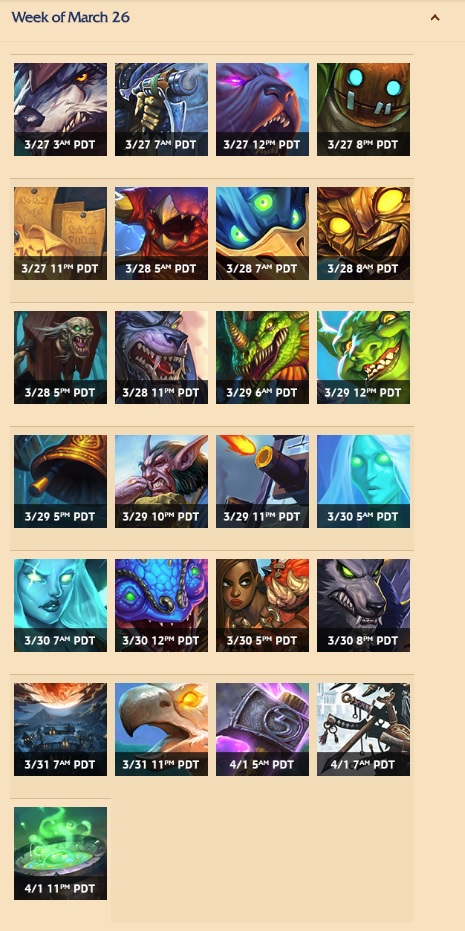Screen dimensions: 465x931
Task: Open the 3/27 11PM PDT parchment notes card
Action: pyautogui.click(x=61, y=233)
